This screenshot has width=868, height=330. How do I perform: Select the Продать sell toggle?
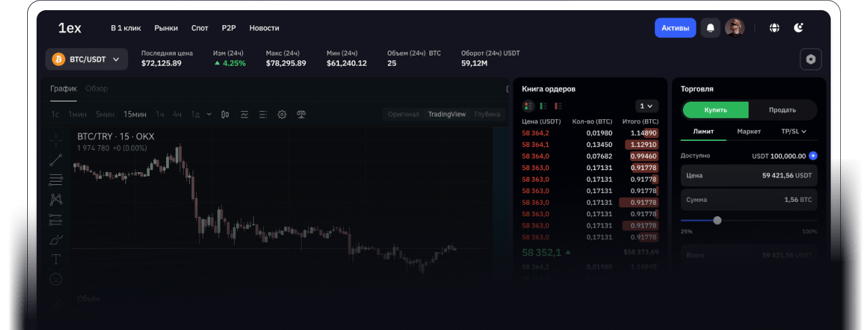point(783,110)
